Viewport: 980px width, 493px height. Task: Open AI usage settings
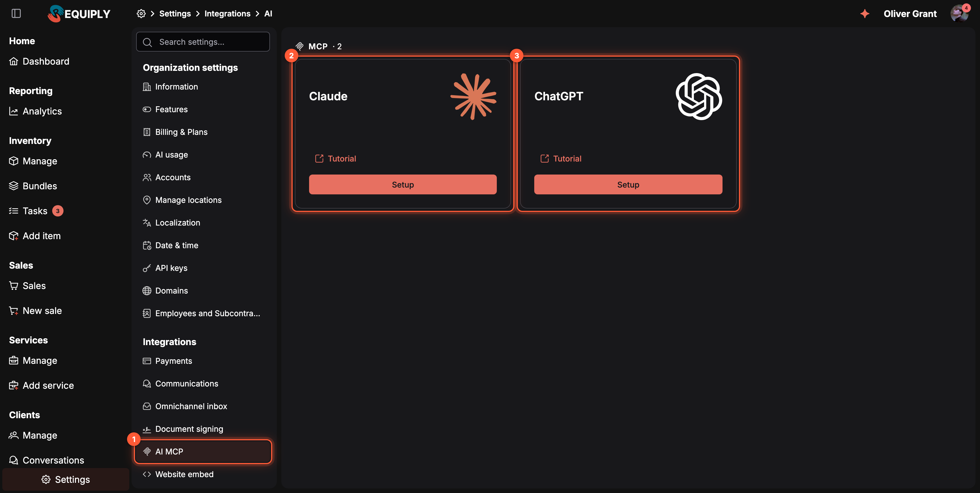point(165,155)
